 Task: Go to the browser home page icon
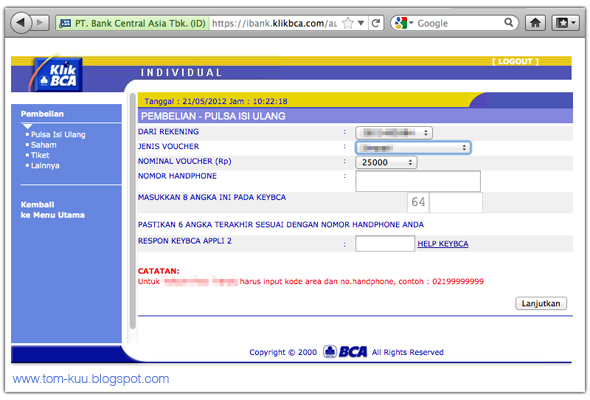pos(535,23)
